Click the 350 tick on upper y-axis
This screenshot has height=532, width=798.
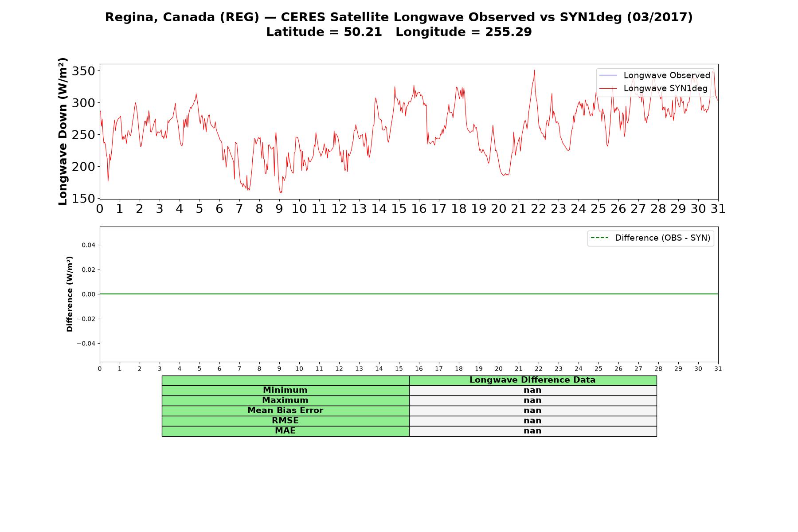(84, 71)
